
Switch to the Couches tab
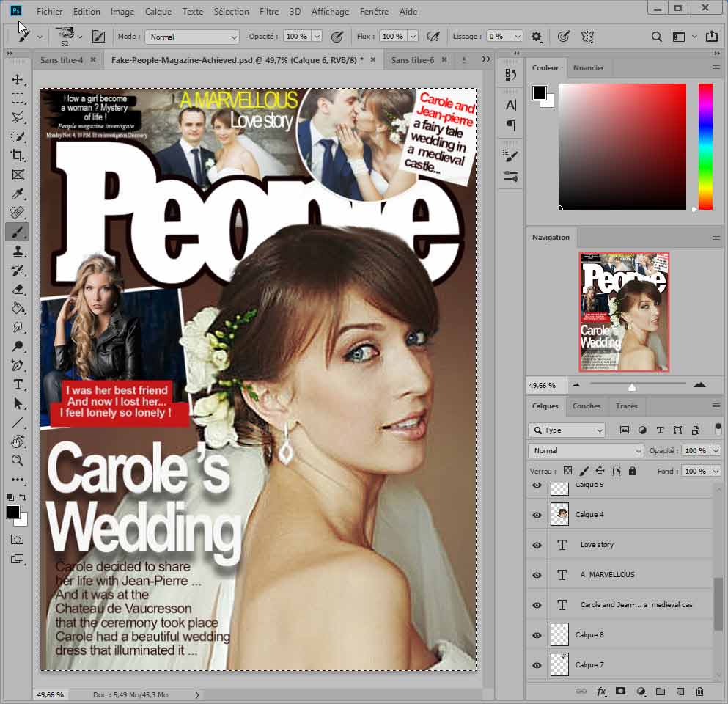[x=587, y=406]
